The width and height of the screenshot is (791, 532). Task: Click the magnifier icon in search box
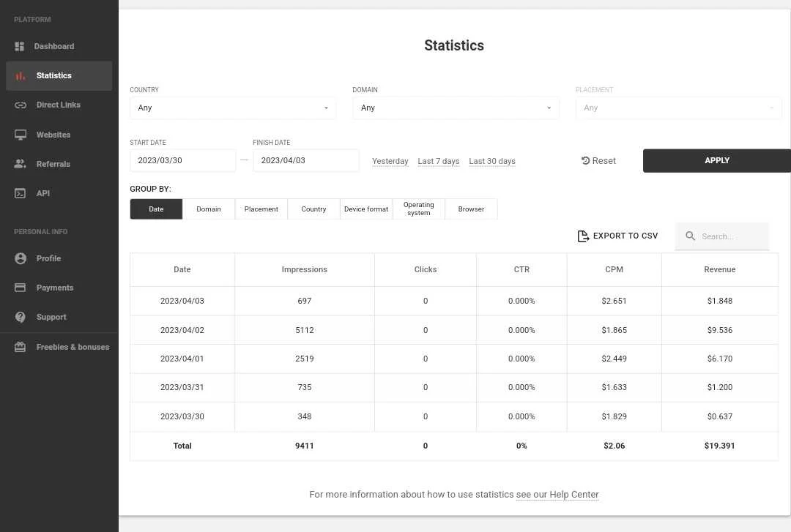[x=690, y=236]
